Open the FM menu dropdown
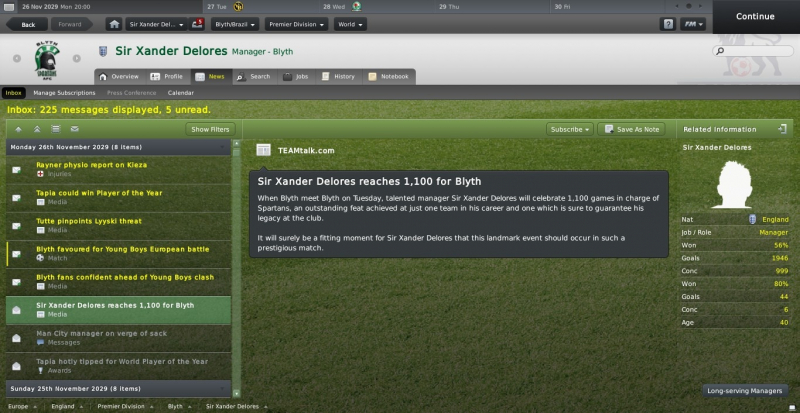Screen dimensions: 800x413 [693, 24]
